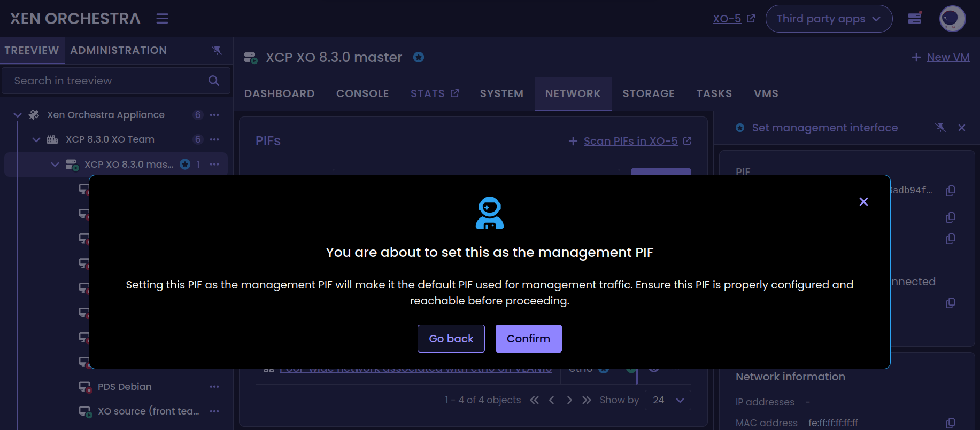Viewport: 980px width, 430px height.
Task: Close the management PIF confirmation dialog
Action: click(x=863, y=201)
